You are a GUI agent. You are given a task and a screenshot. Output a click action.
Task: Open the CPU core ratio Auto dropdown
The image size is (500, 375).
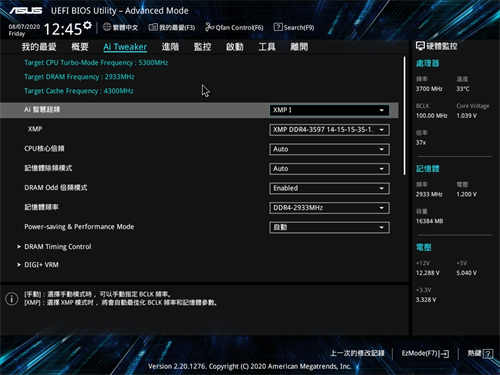click(x=329, y=149)
